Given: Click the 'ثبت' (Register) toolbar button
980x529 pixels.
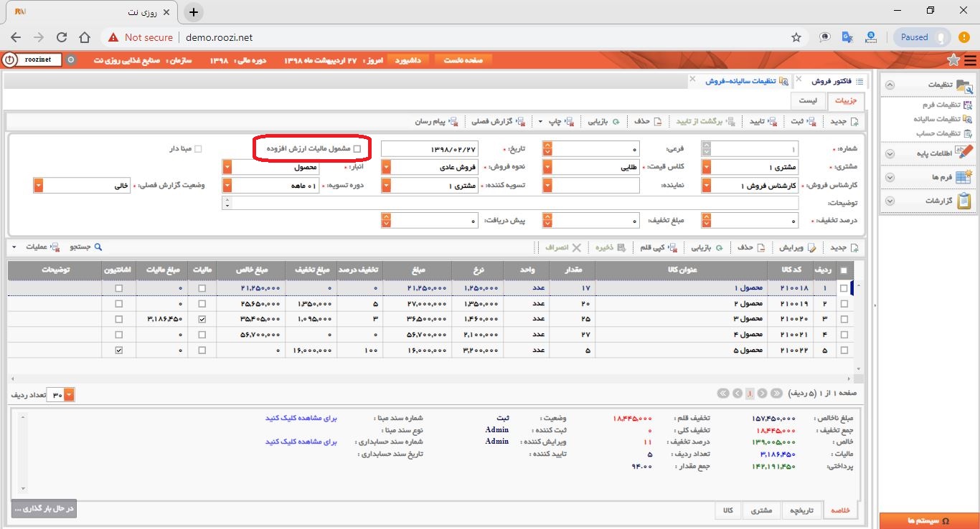Looking at the screenshot, I should (x=803, y=122).
